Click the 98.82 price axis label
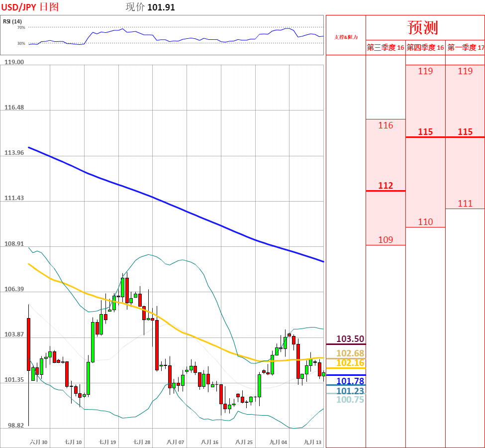This screenshot has height=448, width=485. tap(16, 426)
